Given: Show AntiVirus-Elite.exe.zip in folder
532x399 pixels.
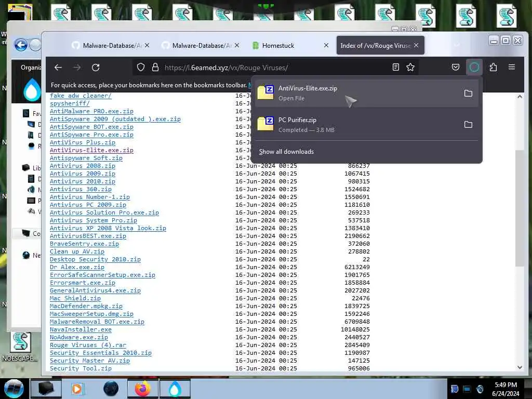Looking at the screenshot, I should [x=468, y=94].
